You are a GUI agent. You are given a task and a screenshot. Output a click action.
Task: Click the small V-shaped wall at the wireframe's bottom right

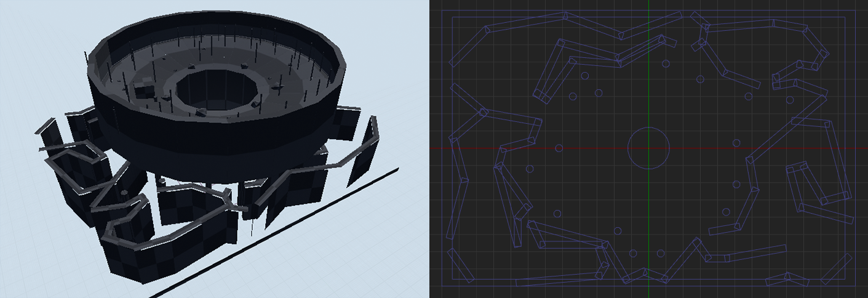tap(787, 280)
